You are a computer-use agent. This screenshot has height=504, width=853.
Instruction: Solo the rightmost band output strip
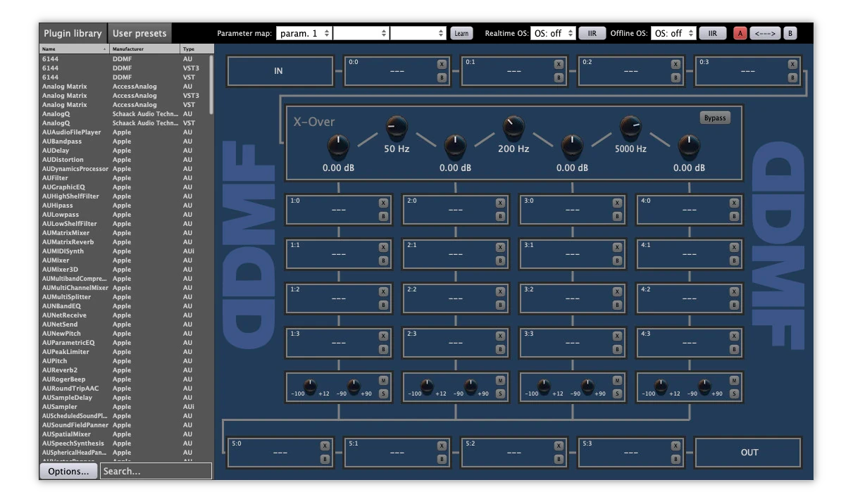[x=734, y=394]
